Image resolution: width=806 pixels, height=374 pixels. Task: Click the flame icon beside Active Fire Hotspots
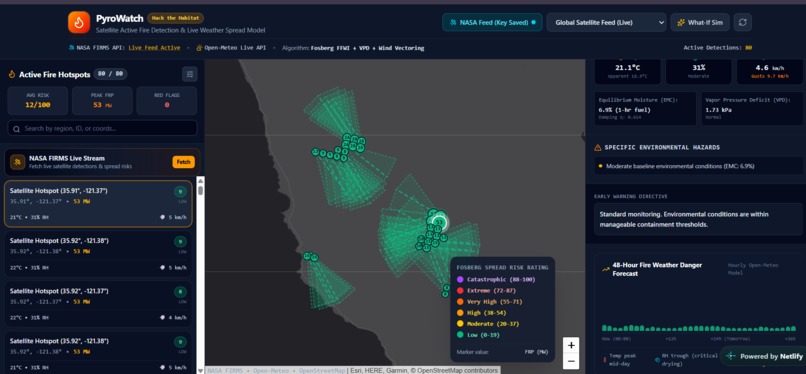click(x=12, y=74)
